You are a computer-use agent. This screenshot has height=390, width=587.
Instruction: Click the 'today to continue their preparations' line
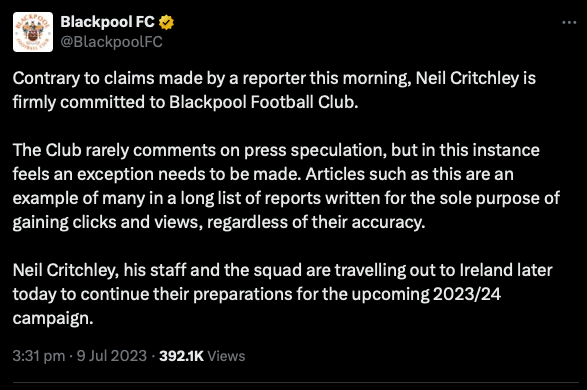[256, 294]
